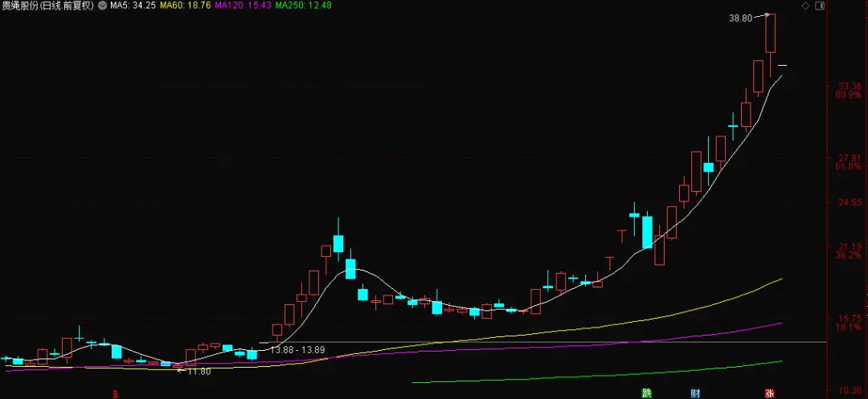Click the green MA250: 12.48 label
Screen dimensions: 868x399
(303, 6)
